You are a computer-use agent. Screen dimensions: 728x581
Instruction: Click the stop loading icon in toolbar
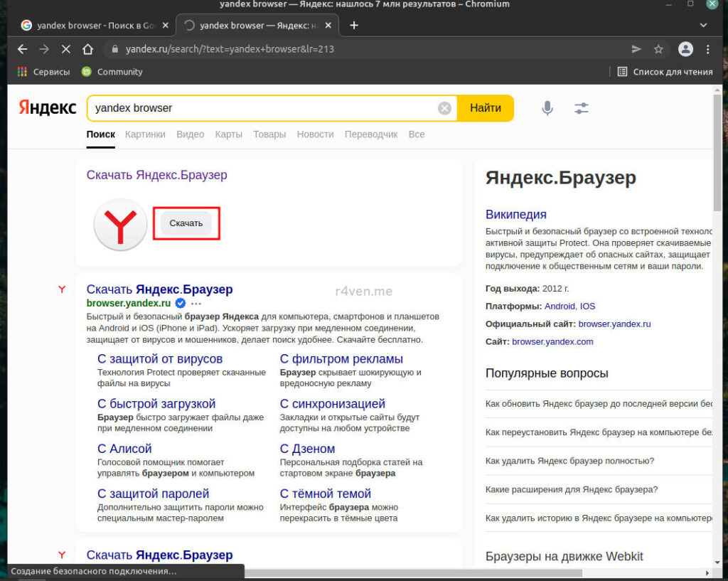pyautogui.click(x=65, y=49)
